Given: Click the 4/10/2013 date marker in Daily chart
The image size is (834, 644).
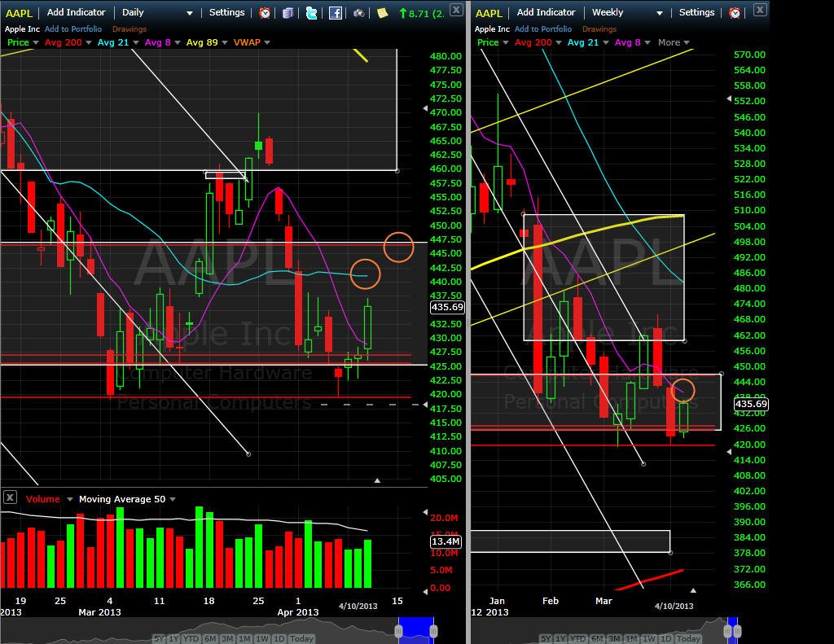Looking at the screenshot, I should click(358, 607).
